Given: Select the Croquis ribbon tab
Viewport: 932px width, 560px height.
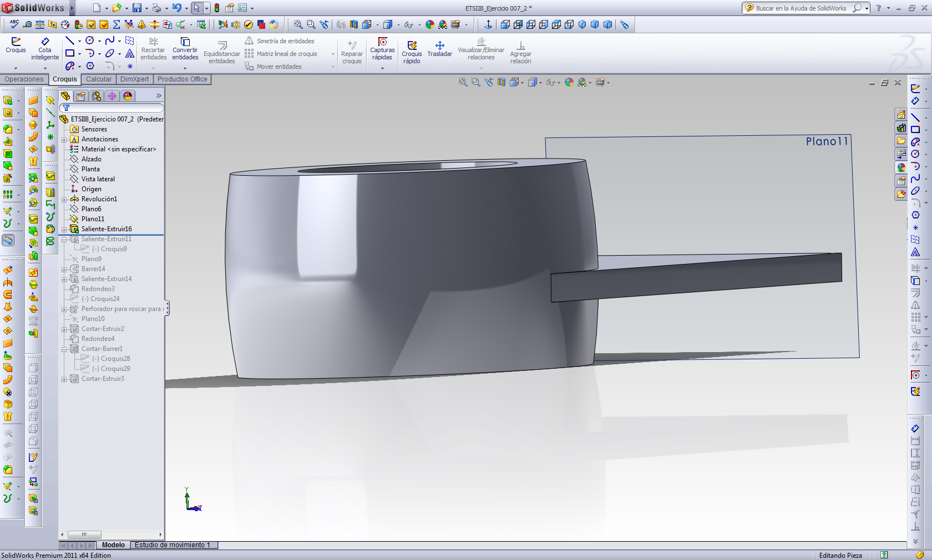Looking at the screenshot, I should 65,79.
